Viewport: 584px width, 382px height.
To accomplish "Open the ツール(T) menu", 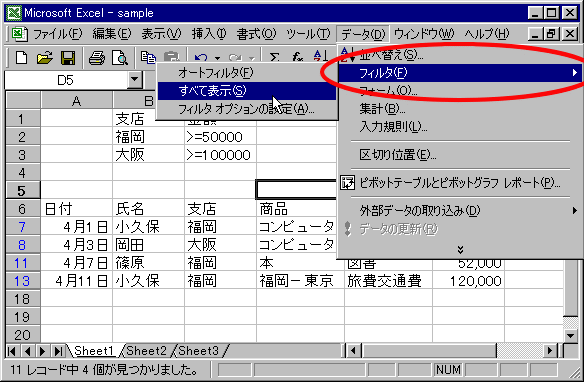I will click(x=308, y=34).
